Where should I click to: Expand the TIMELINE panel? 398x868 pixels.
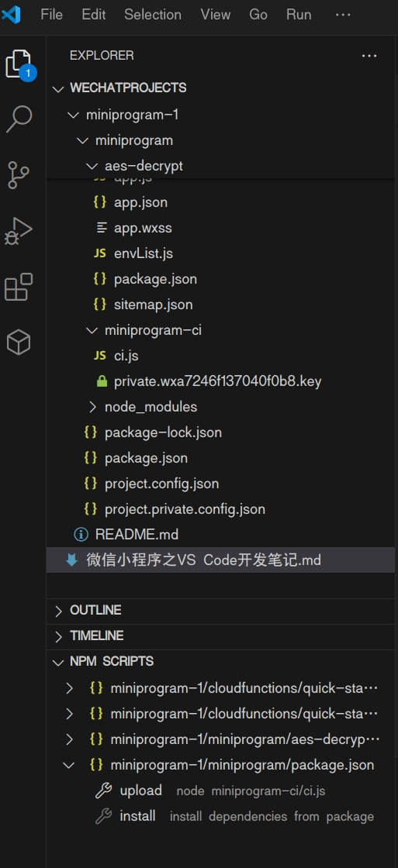[58, 636]
